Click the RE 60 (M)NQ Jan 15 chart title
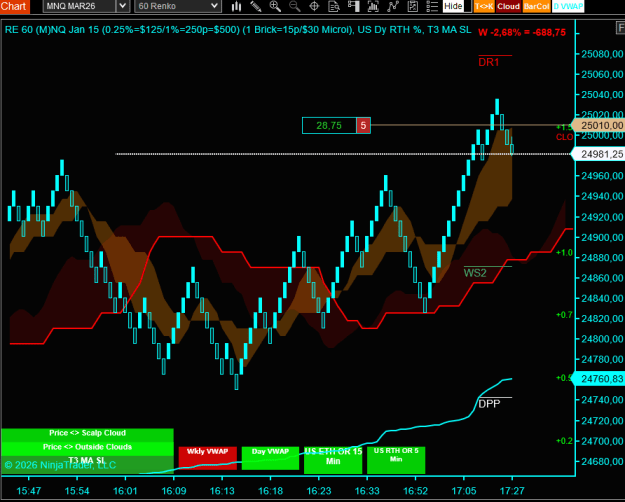The image size is (625, 502). click(238, 30)
